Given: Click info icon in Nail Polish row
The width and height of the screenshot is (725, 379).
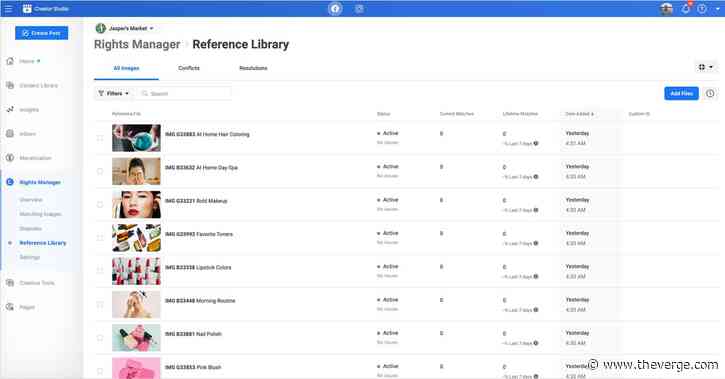Looking at the screenshot, I should point(536,343).
